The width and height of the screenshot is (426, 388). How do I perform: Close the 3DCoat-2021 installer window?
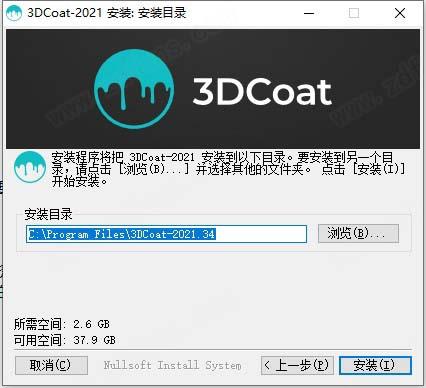pos(400,13)
